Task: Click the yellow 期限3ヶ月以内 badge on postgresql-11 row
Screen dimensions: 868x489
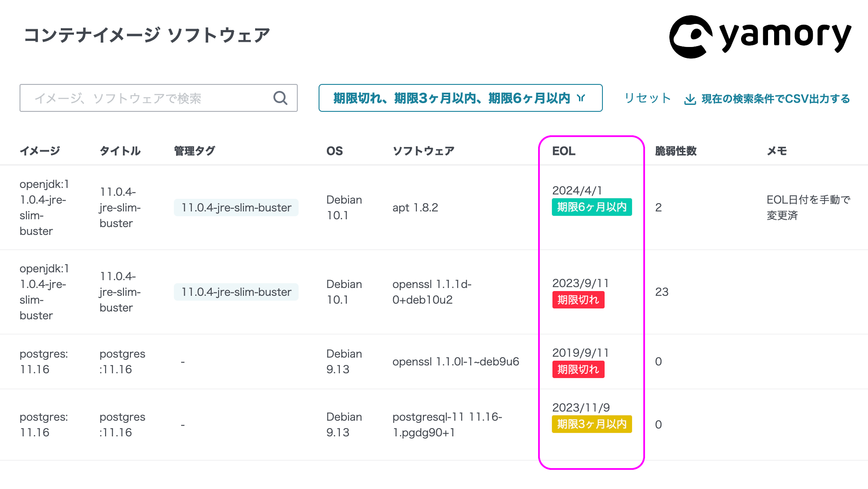Action: (x=591, y=424)
